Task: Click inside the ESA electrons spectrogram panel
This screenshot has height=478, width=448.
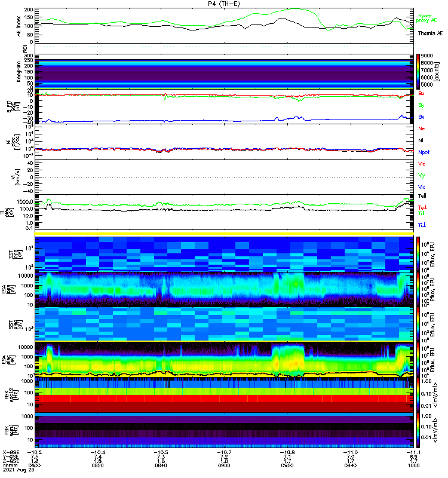Action: pos(224,359)
